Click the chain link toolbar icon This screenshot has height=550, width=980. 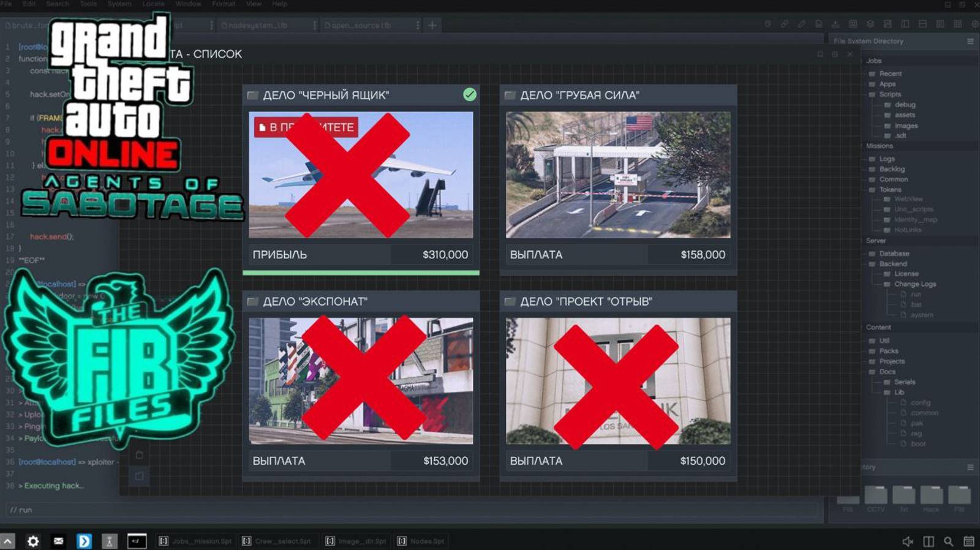coord(785,24)
